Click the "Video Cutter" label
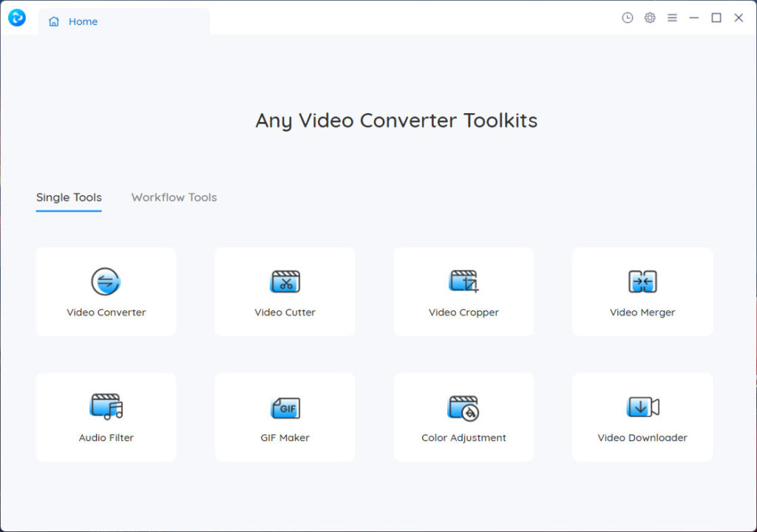The image size is (757, 532). tap(285, 313)
